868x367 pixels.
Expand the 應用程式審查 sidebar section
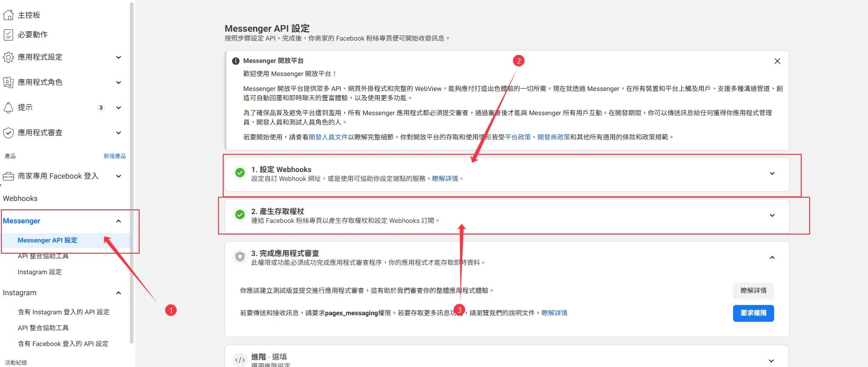click(119, 133)
